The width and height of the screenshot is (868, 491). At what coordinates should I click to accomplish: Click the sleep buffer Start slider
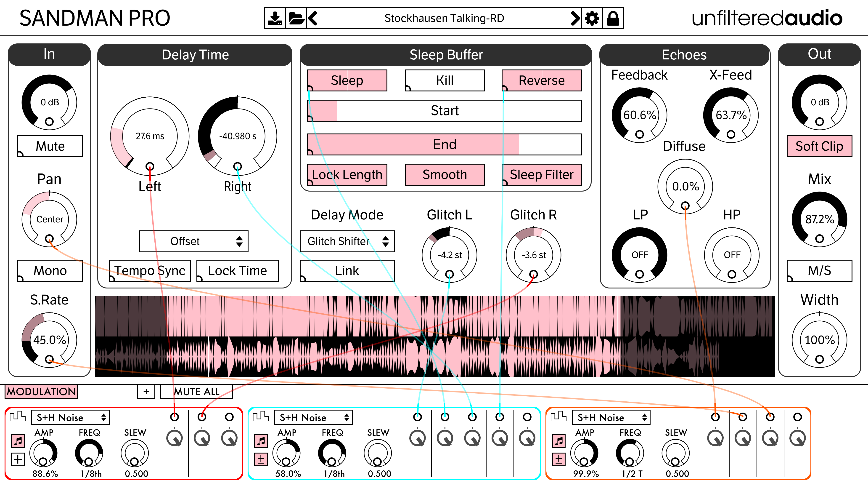(445, 111)
